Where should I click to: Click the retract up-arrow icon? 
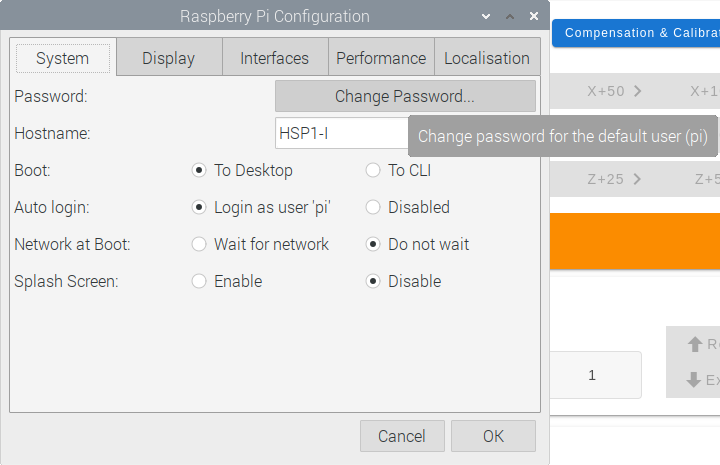(694, 344)
